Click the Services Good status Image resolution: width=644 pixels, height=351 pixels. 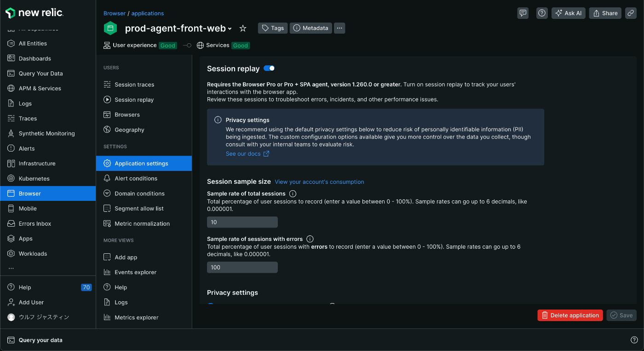click(223, 45)
